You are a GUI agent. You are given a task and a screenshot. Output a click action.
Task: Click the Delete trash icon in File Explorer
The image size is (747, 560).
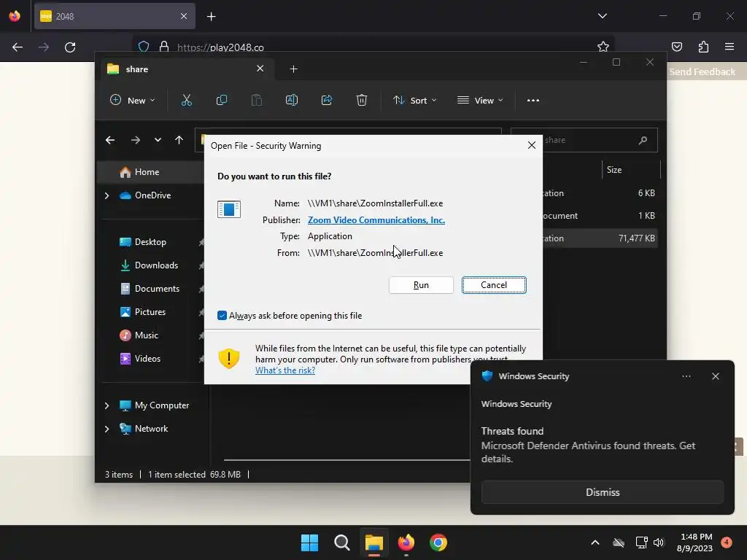click(x=362, y=100)
